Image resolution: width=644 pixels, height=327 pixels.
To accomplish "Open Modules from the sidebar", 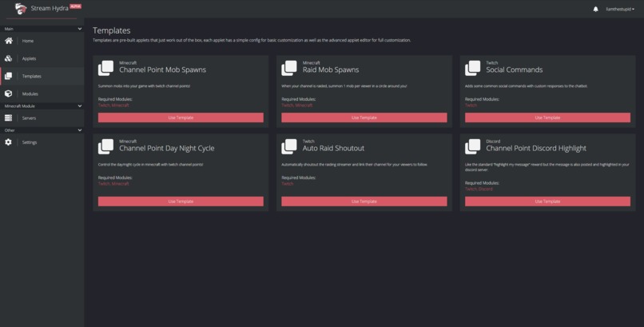I will tap(42, 94).
